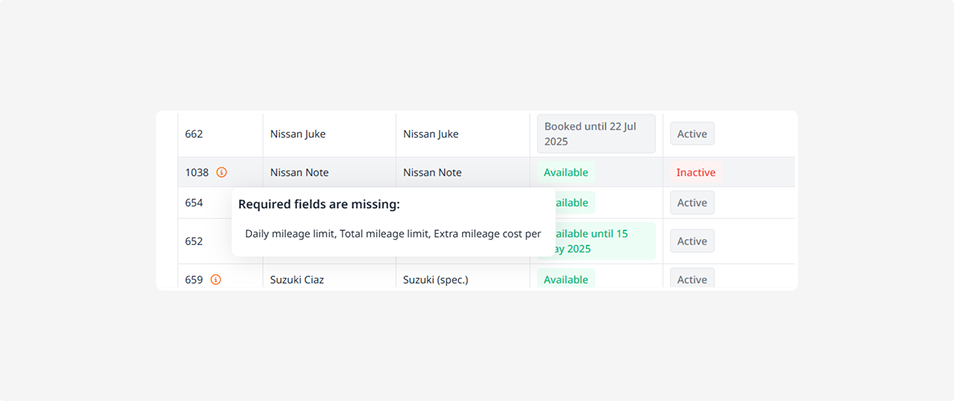Screen dimensions: 954x401
Task: Click the warning icon beside ID 1038
Action: [222, 172]
